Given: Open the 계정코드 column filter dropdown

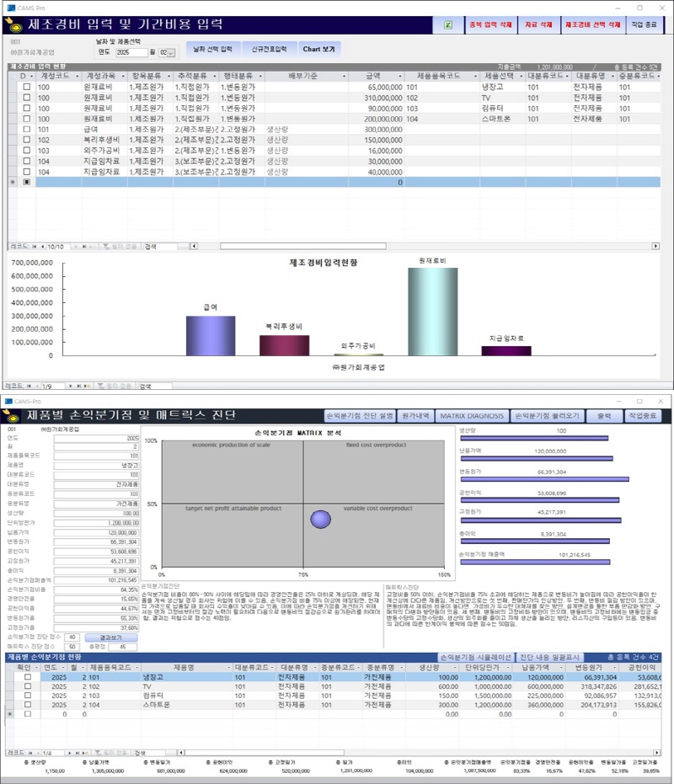Looking at the screenshot, I should point(78,76).
